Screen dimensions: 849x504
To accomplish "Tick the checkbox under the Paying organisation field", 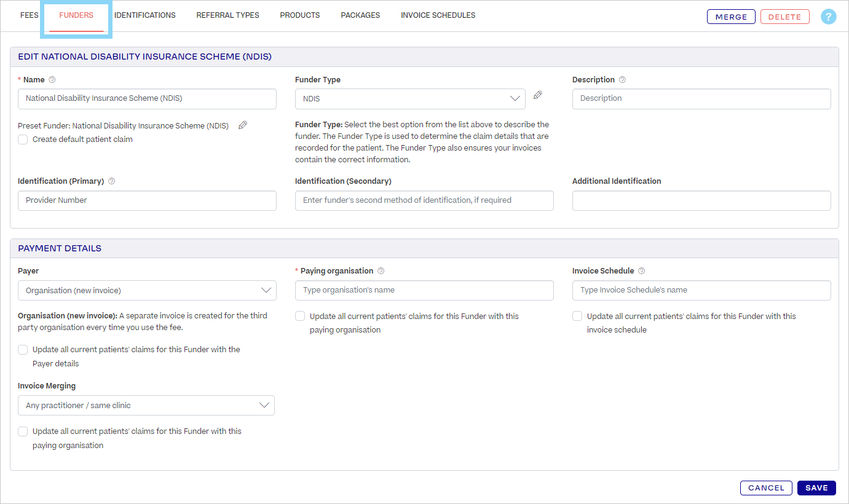I will pos(300,316).
